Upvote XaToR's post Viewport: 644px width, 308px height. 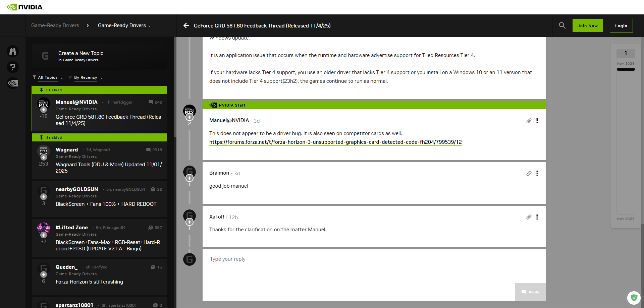click(190, 222)
